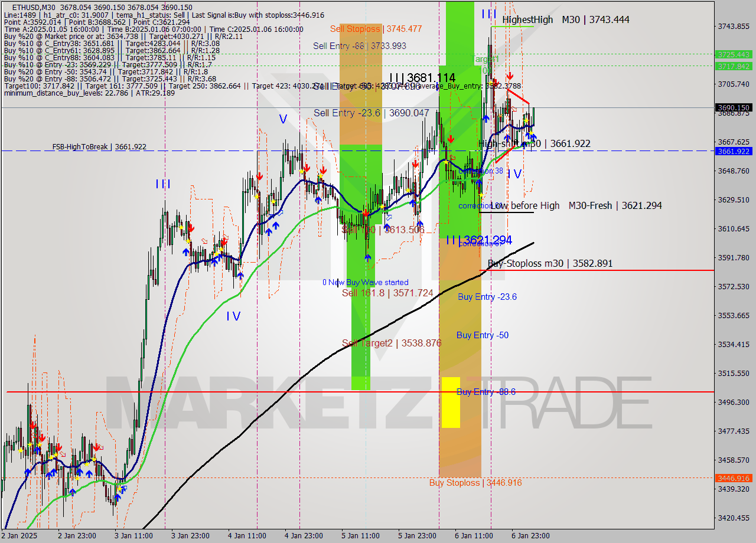Click the 'Buy Entry -23.6' label
The width and height of the screenshot is (756, 543).
coord(487,297)
